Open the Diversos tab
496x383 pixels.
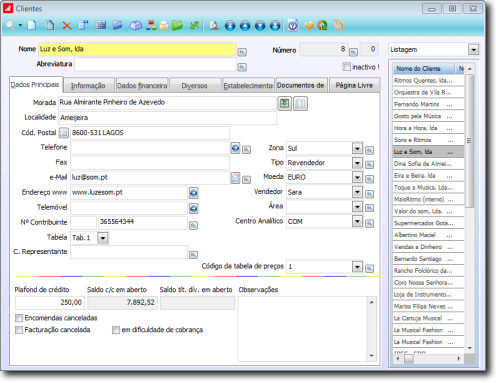pyautogui.click(x=195, y=86)
